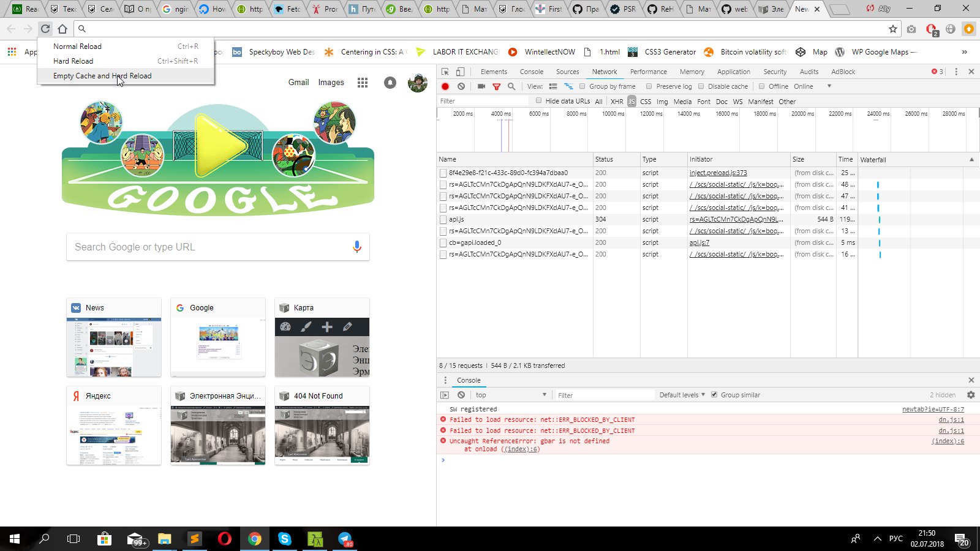Viewport: 980px width, 551px height.
Task: Click the CSS filter button
Action: tap(646, 102)
